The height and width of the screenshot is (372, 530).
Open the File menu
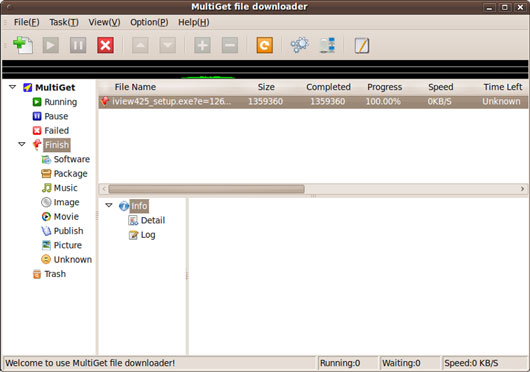point(26,22)
